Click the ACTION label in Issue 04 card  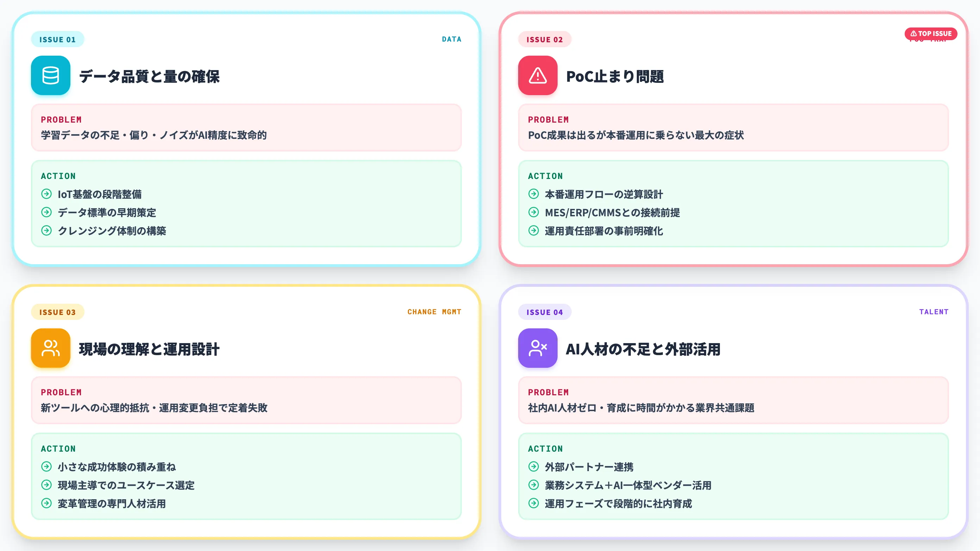pos(545,448)
